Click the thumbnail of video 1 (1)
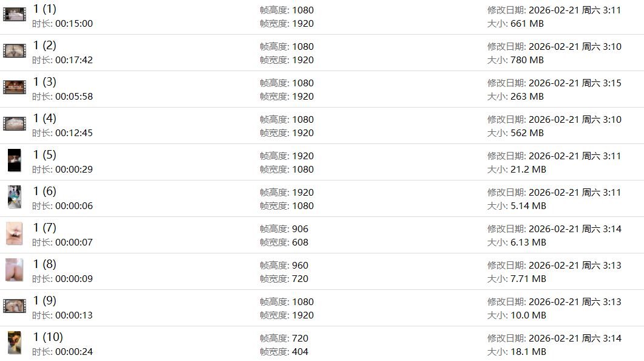This screenshot has width=644, height=361. [15, 15]
